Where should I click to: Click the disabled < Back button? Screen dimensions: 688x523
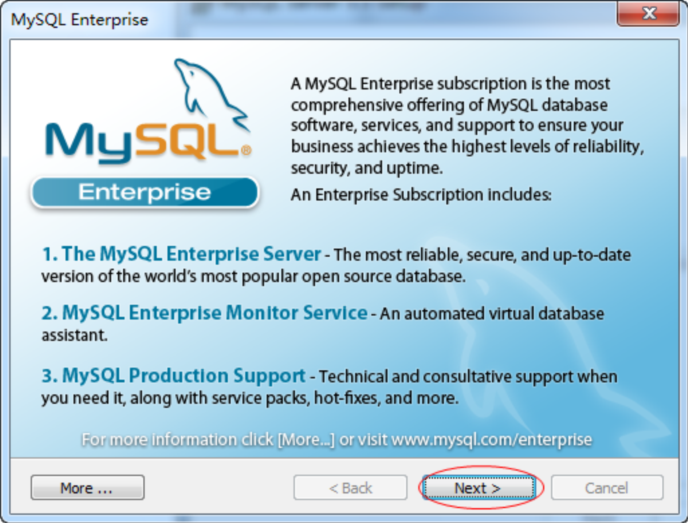[350, 487]
